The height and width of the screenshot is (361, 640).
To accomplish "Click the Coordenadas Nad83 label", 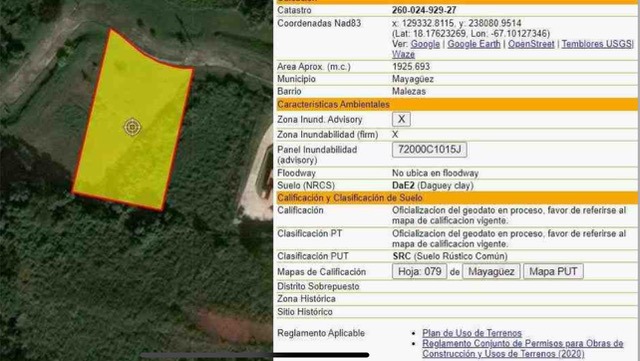I will (319, 23).
